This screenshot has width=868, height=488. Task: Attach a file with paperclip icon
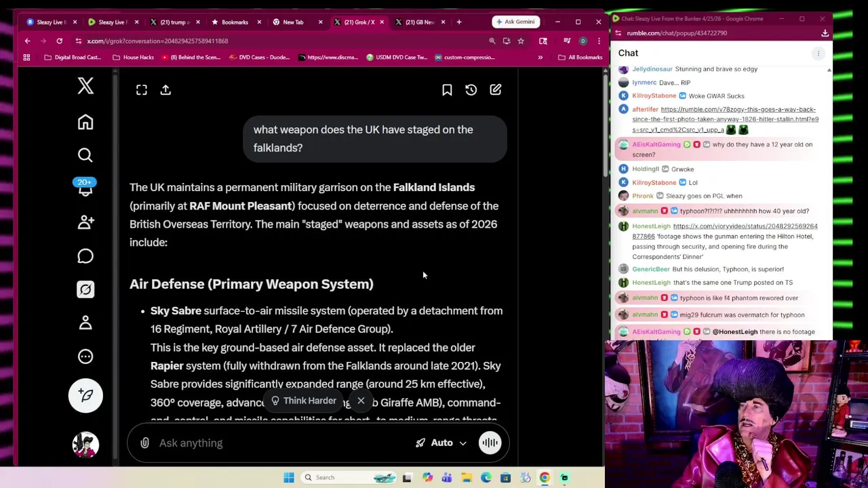[144, 443]
